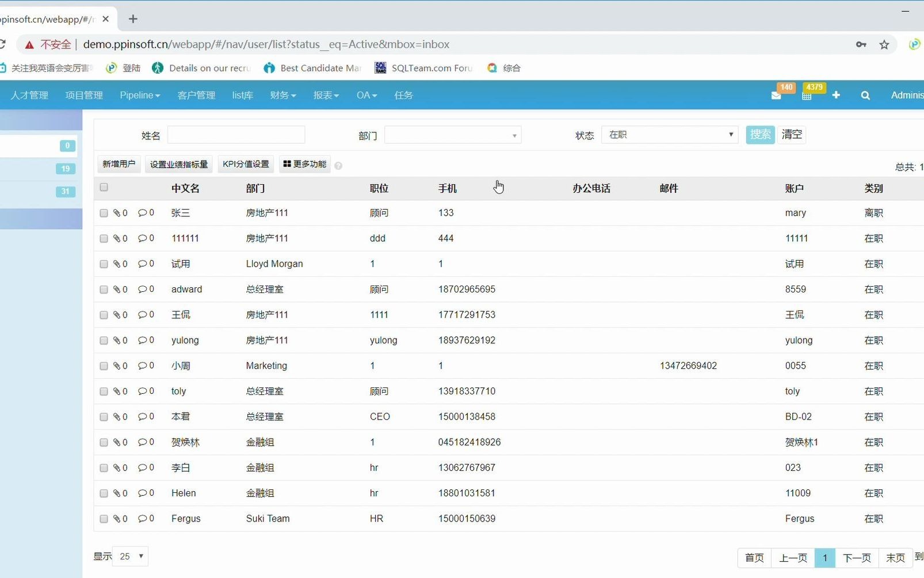Open the SQLTeam.com bookmark

coord(423,68)
